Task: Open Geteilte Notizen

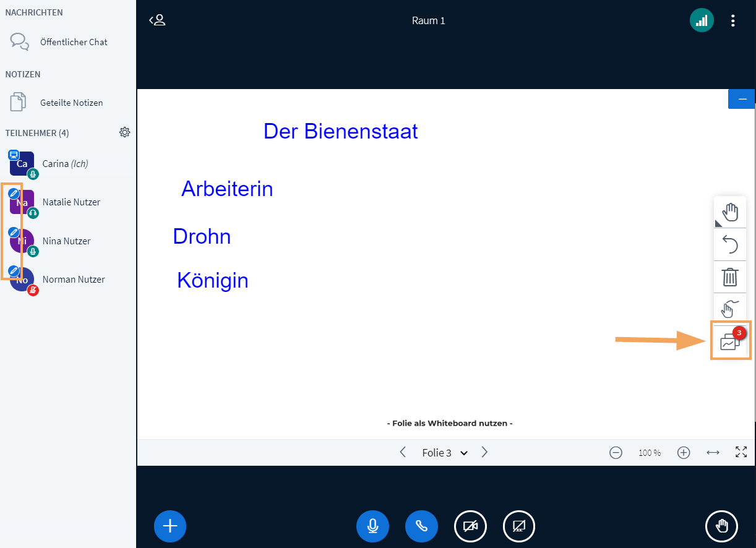Action: coord(71,103)
